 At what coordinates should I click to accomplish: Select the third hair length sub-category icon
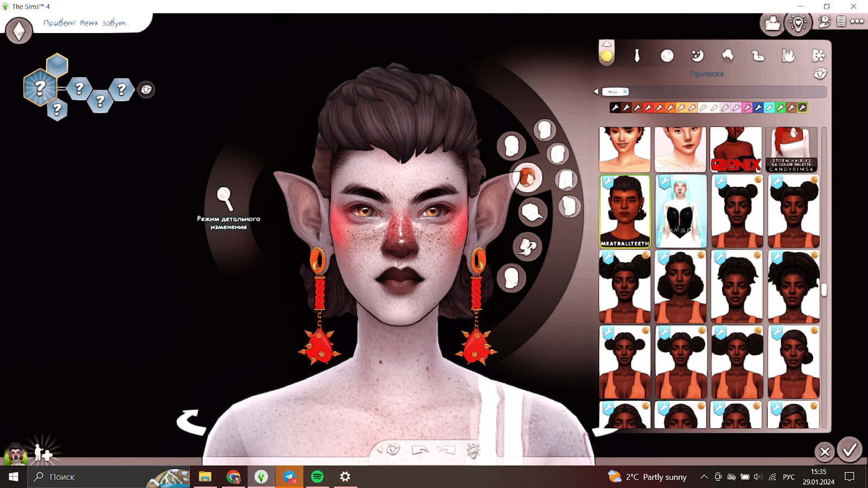tap(566, 179)
